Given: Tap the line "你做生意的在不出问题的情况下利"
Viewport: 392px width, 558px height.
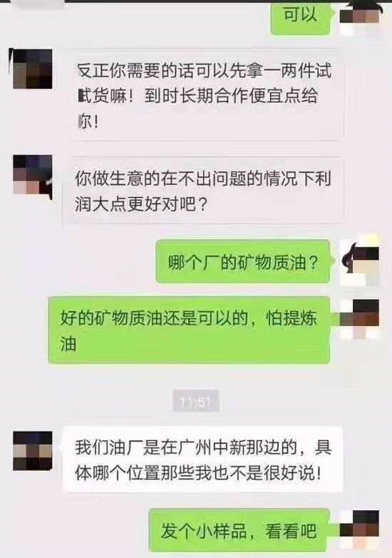Looking at the screenshot, I should pyautogui.click(x=202, y=179).
